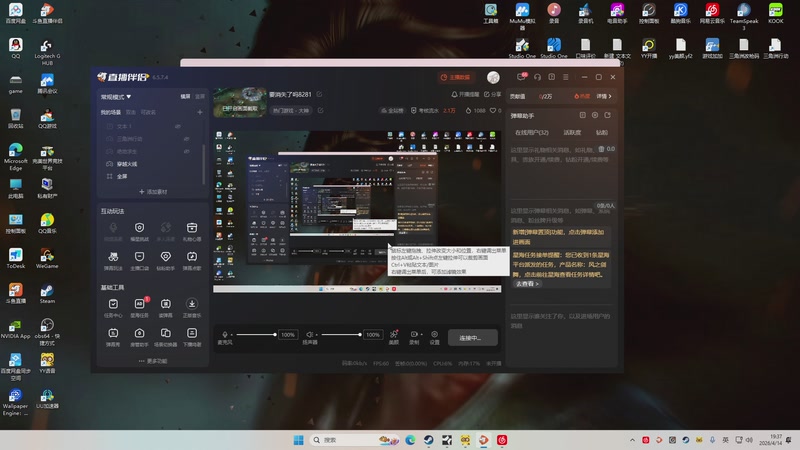Click the stream cover thumbnail
This screenshot has height=450, width=800.
[x=240, y=102]
